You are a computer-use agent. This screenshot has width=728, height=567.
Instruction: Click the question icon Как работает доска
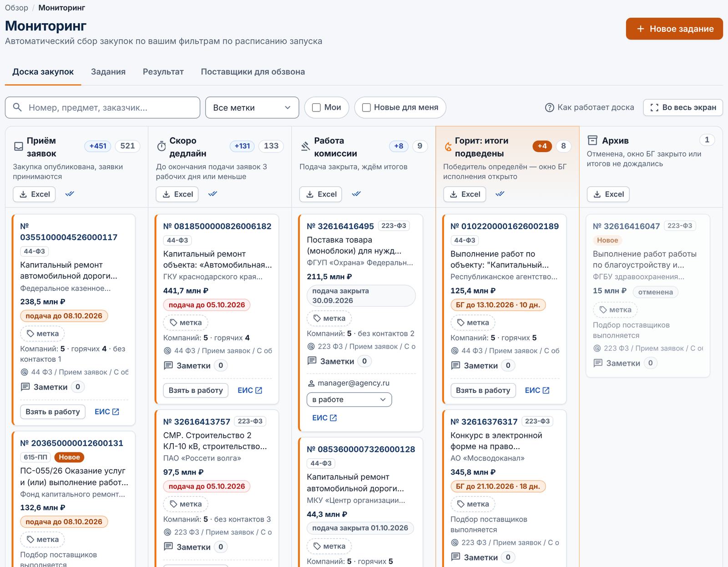coord(550,108)
